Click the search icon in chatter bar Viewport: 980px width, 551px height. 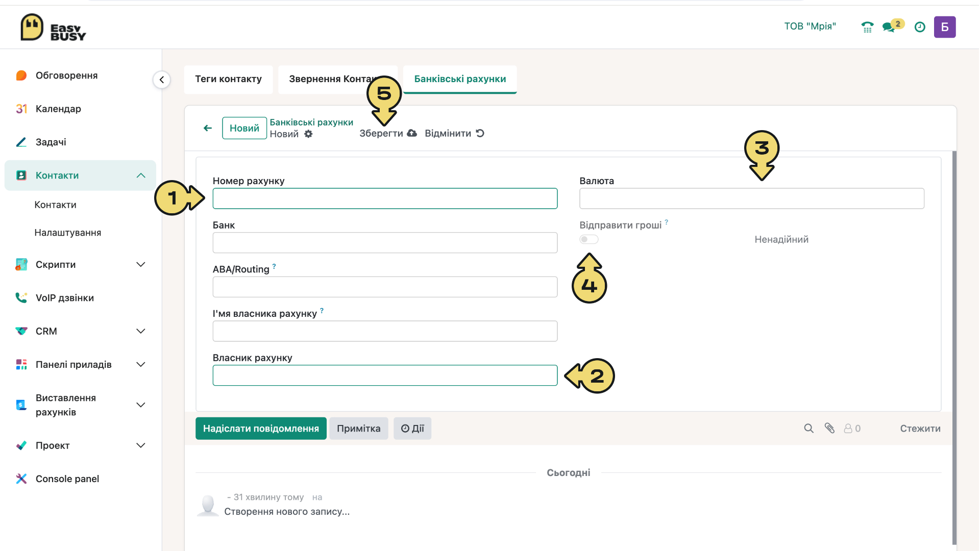808,429
